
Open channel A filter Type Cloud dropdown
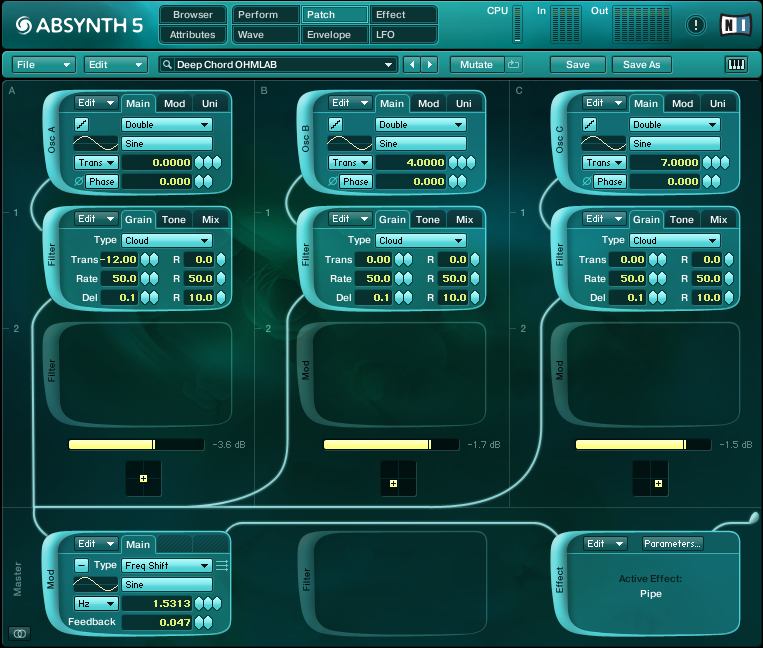tap(167, 240)
